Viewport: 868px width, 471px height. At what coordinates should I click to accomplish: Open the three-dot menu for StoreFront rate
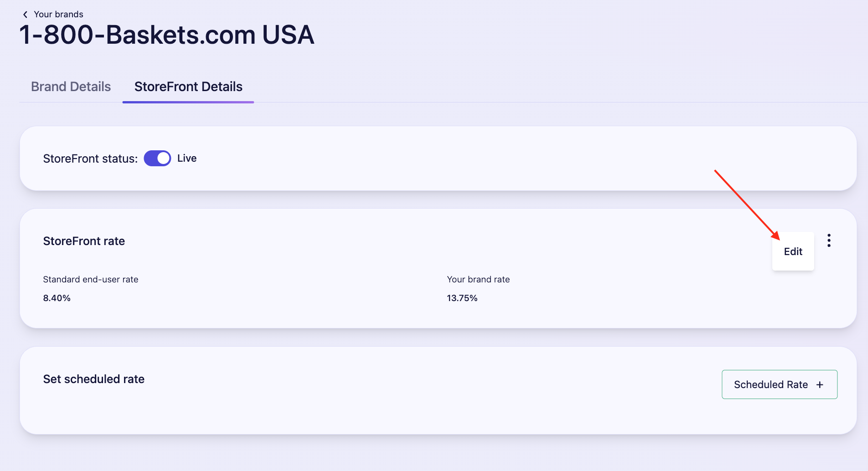coord(829,241)
